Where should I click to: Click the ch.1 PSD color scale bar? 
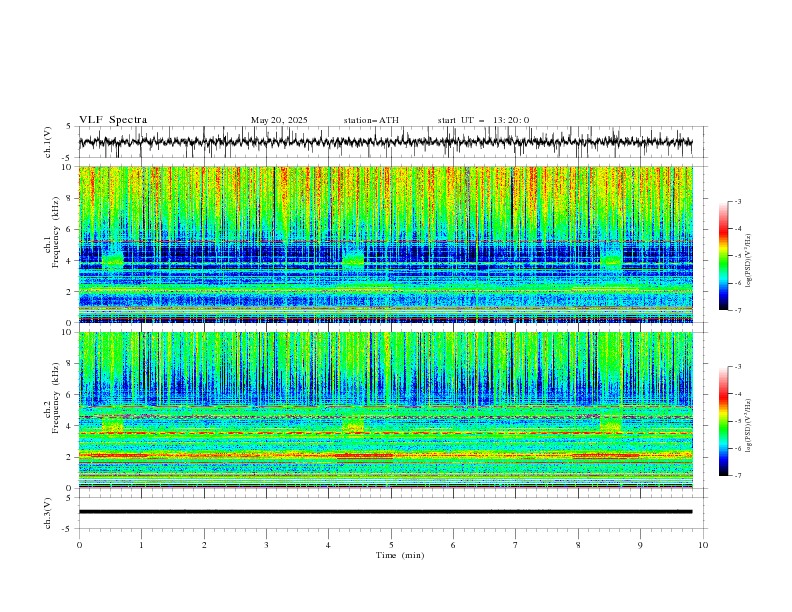(x=723, y=256)
